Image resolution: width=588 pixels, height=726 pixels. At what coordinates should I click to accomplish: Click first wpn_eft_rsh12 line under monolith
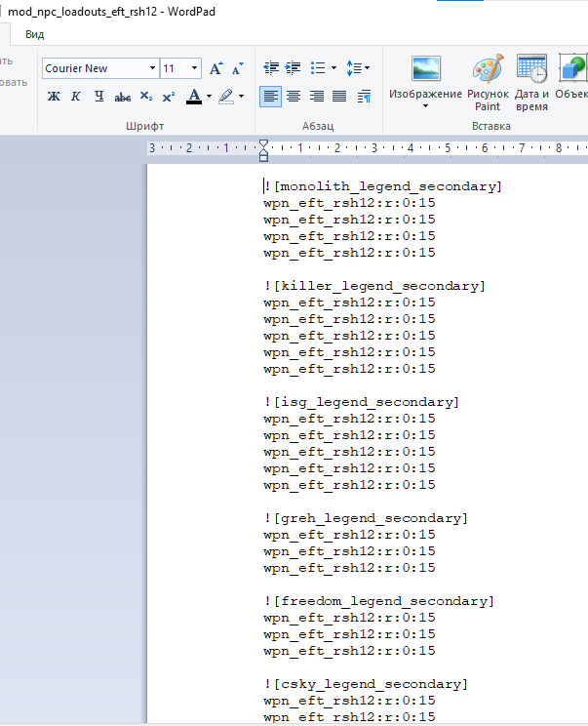coord(349,203)
